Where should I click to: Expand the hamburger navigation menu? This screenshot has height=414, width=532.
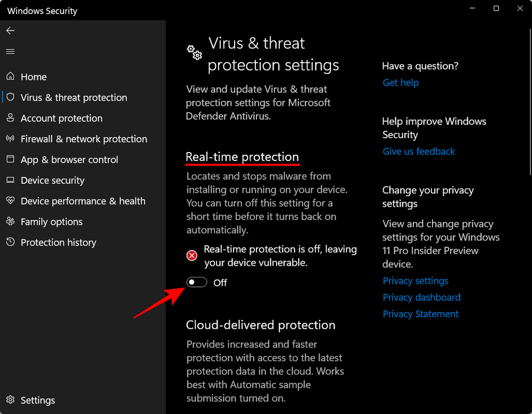(x=11, y=51)
